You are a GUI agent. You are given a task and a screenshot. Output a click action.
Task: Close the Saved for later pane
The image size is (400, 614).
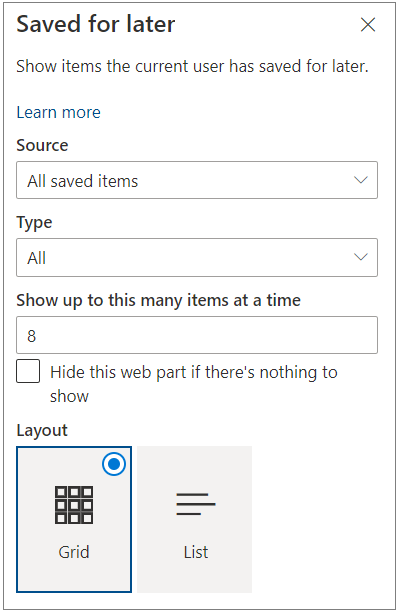pyautogui.click(x=367, y=25)
